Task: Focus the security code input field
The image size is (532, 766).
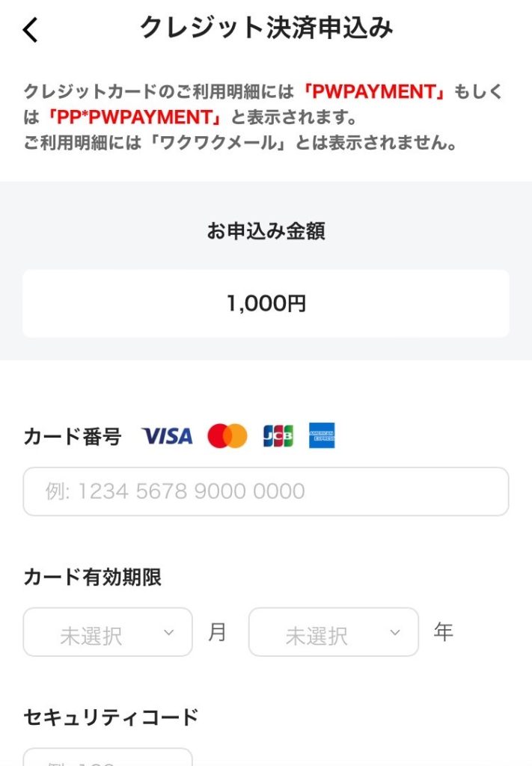Action: [107, 757]
